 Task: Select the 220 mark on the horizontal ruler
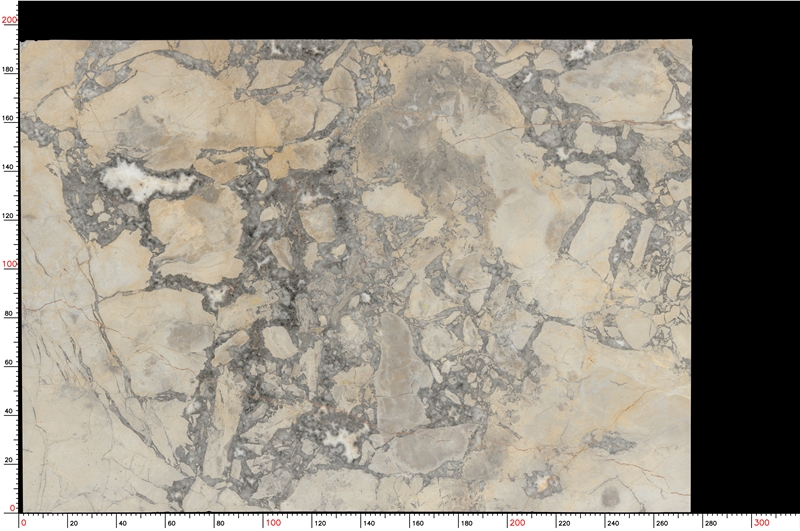coord(564,523)
